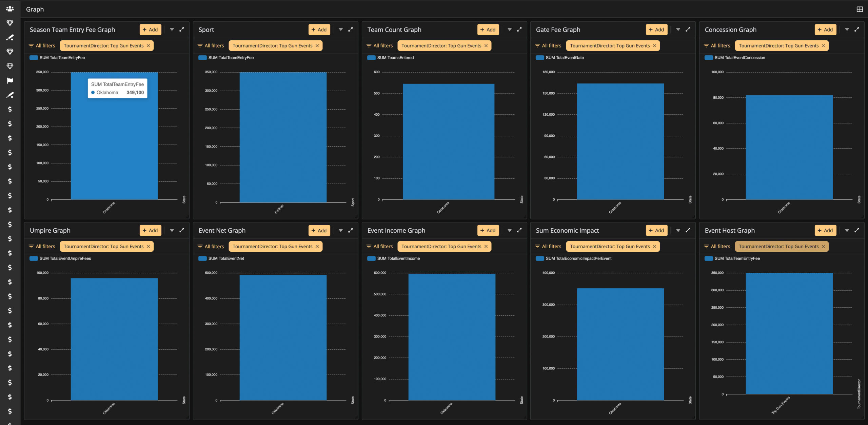
Task: Open the users group sidebar icon
Action: point(10,9)
